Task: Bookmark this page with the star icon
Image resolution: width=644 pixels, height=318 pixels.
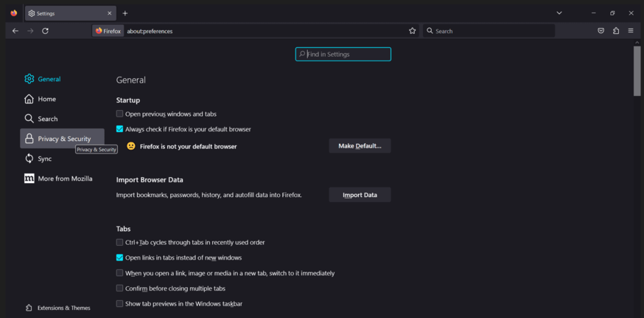Action: coord(413,31)
